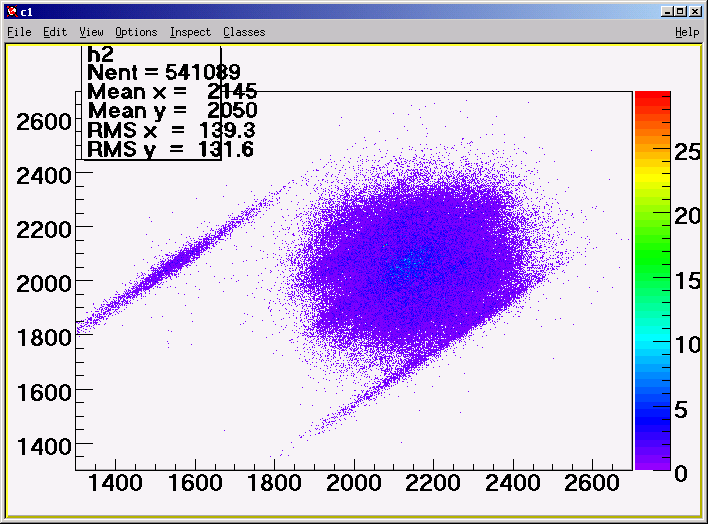This screenshot has width=708, height=524.
Task: Click the Mean y = 2050 line
Action: (172, 111)
